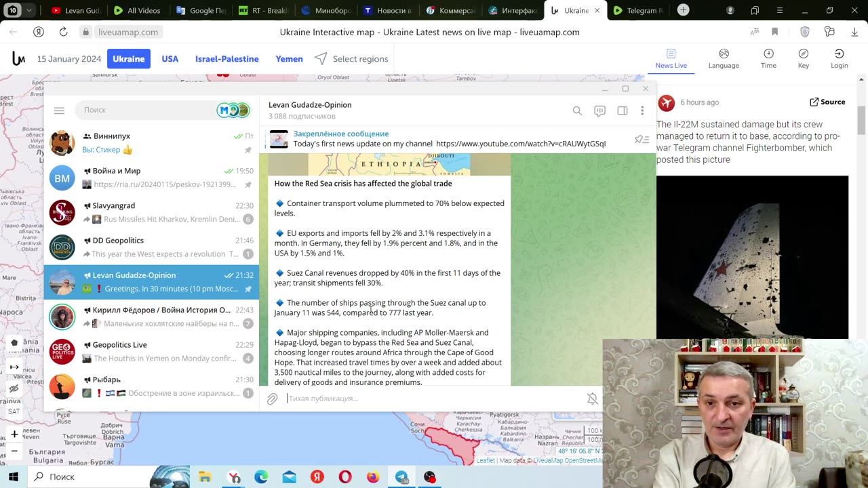Go back in the browser

point(14,32)
